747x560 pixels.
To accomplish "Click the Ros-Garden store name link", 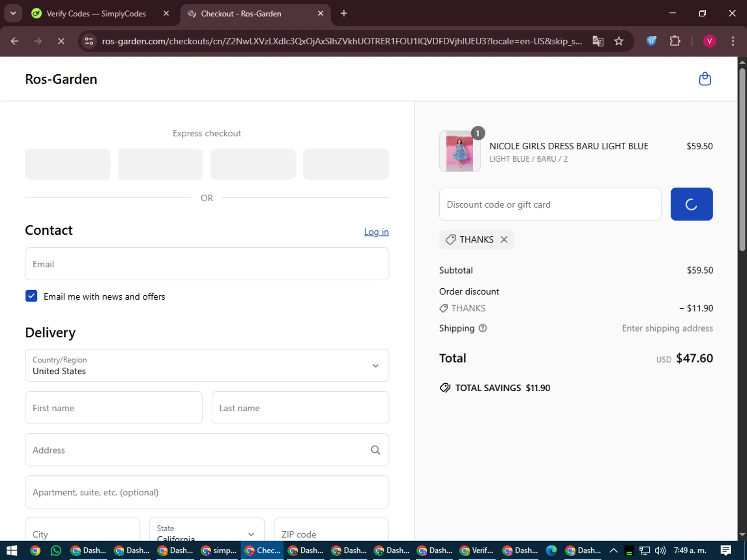I will (61, 79).
